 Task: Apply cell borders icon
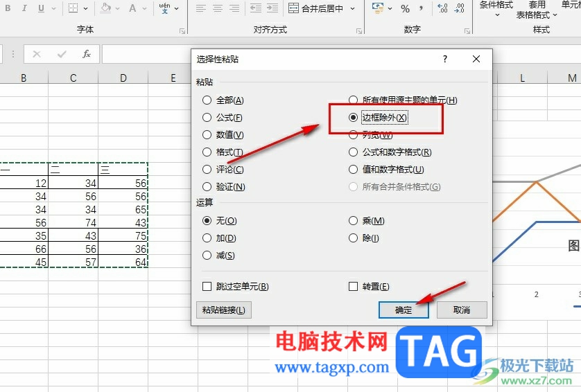pyautogui.click(x=73, y=8)
